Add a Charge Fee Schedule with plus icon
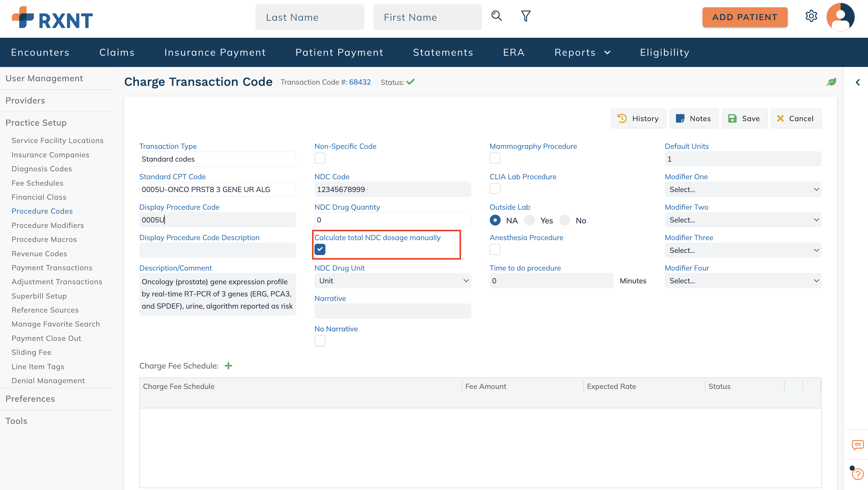 pos(228,366)
